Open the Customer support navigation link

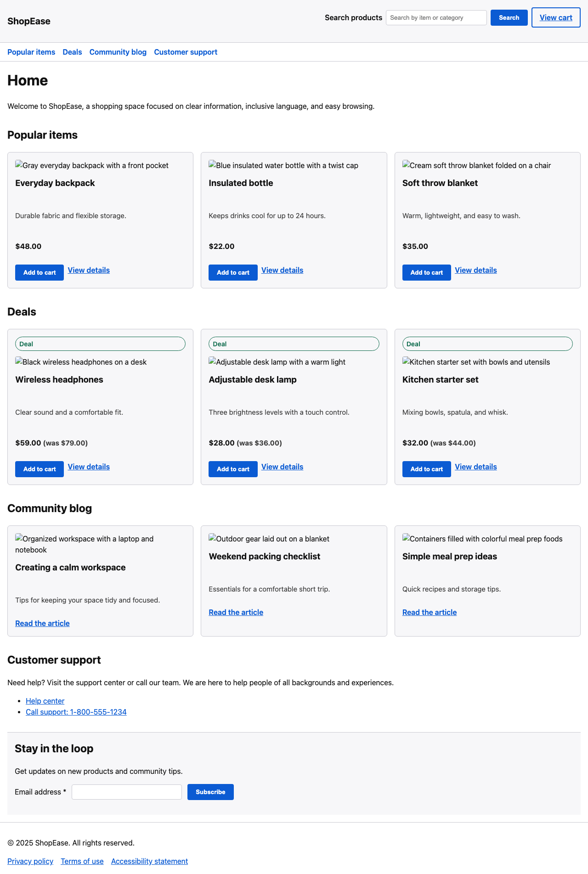(x=186, y=52)
